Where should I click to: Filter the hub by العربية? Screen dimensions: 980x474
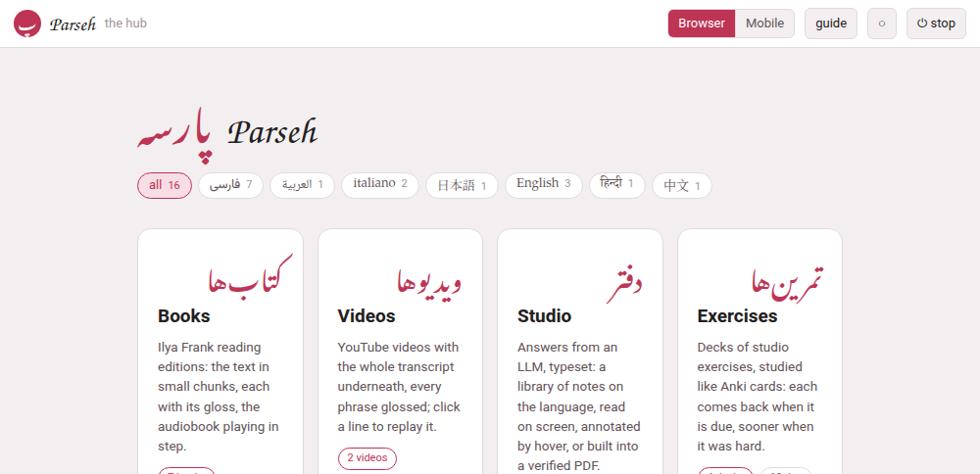pos(303,185)
